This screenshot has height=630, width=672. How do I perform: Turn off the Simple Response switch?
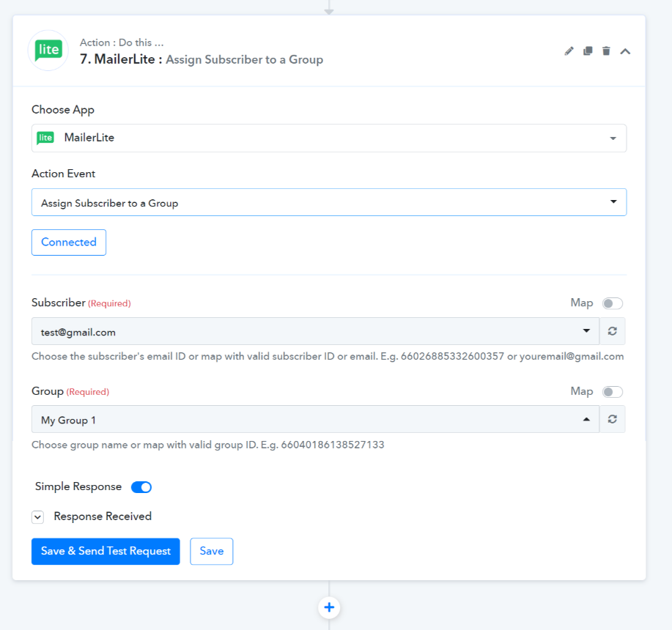click(141, 487)
